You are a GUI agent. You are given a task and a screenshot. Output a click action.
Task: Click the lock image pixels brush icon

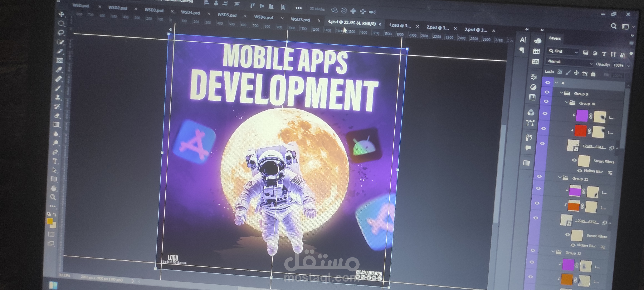pos(568,72)
